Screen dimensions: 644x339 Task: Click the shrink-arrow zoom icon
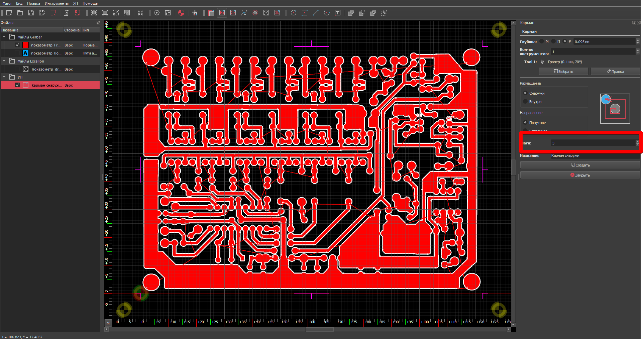pos(127,13)
